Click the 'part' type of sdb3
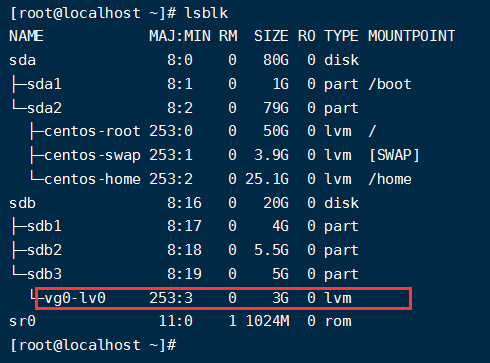490x363 pixels. coord(341,275)
